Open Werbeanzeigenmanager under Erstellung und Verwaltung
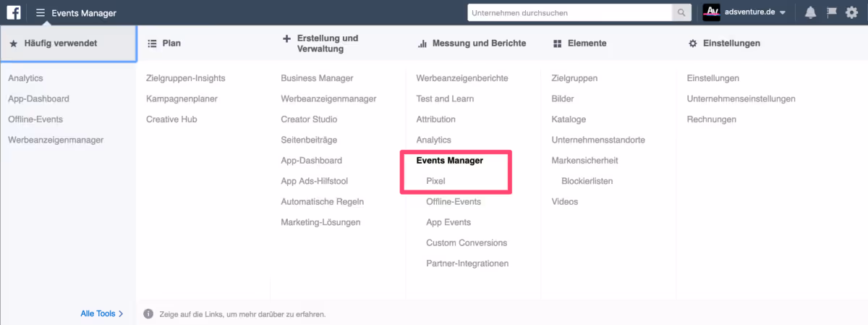This screenshot has height=325, width=868. tap(328, 98)
